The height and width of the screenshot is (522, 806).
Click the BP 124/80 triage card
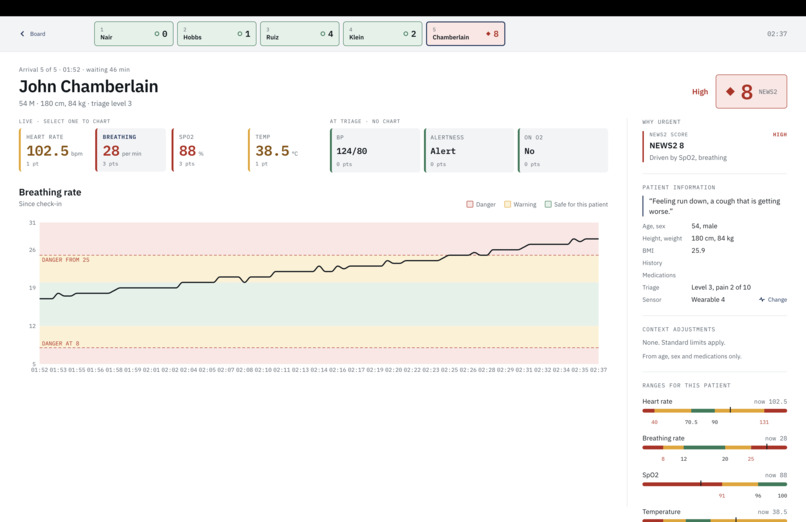click(375, 151)
